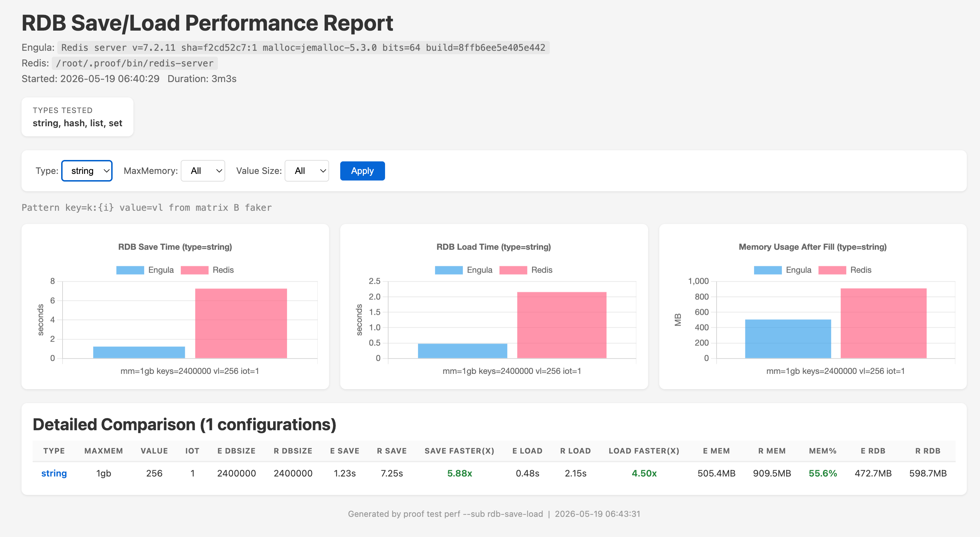This screenshot has width=980, height=537.
Task: Click the 598.7MB Redis RDB size cell
Action: click(928, 473)
